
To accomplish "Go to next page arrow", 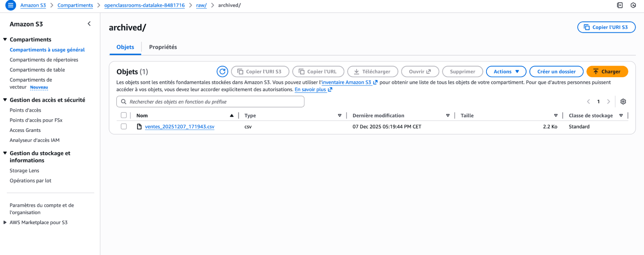I will click(x=609, y=102).
